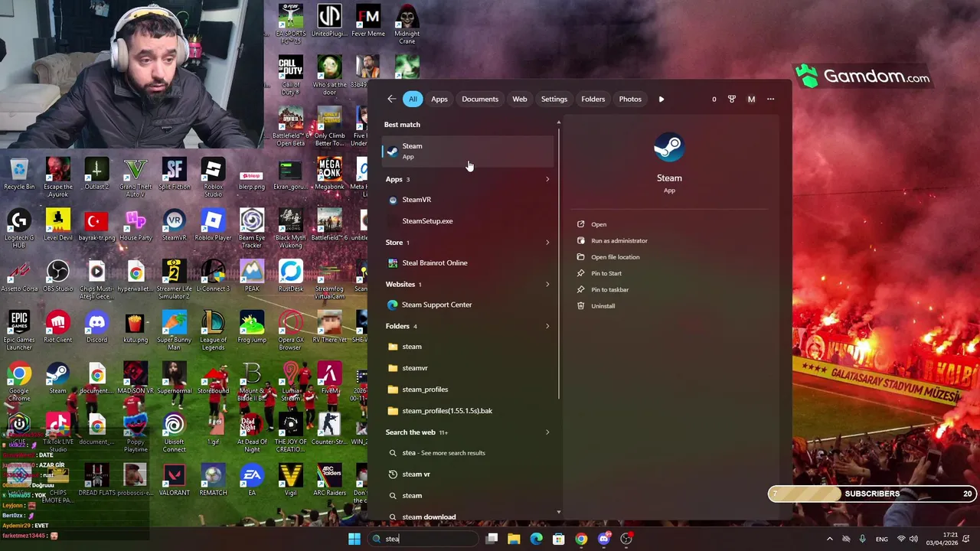
Task: Select the VALORANT desktop icon
Action: point(174,481)
